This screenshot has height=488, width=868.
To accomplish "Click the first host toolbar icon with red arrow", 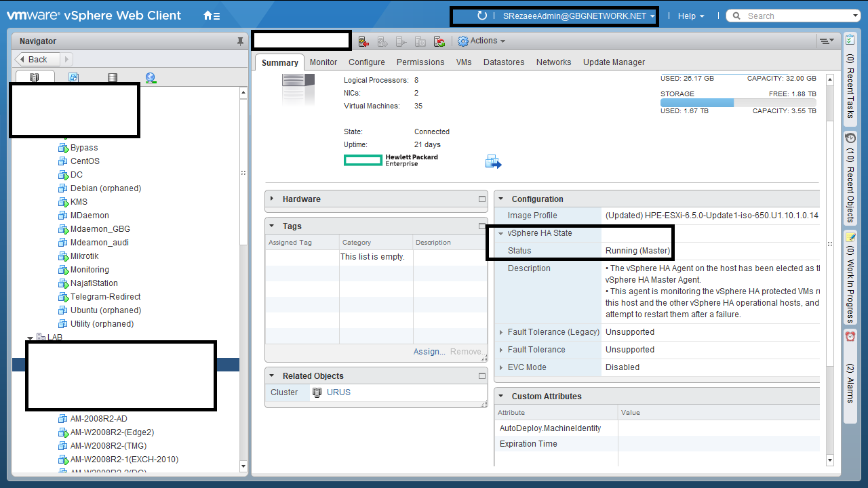I will pos(363,41).
